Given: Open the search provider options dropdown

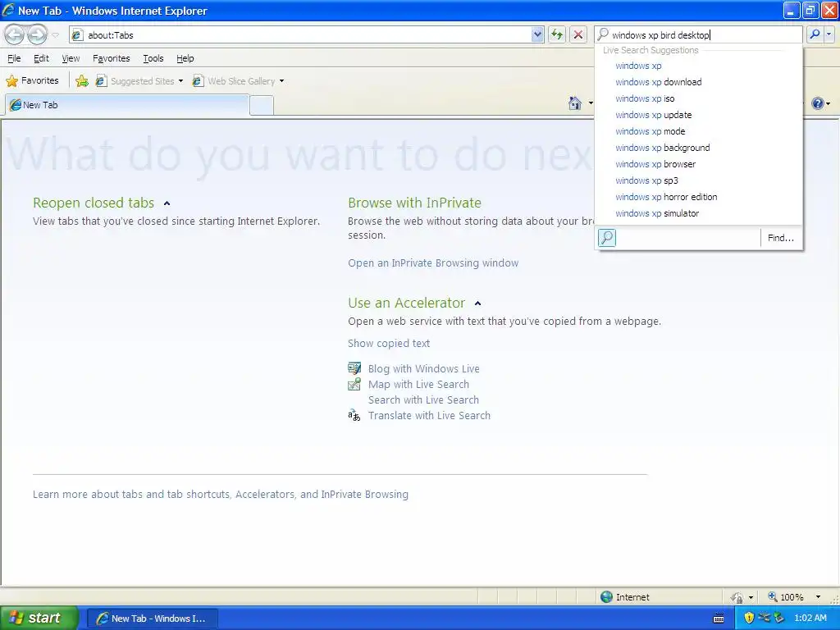Looking at the screenshot, I should [829, 34].
